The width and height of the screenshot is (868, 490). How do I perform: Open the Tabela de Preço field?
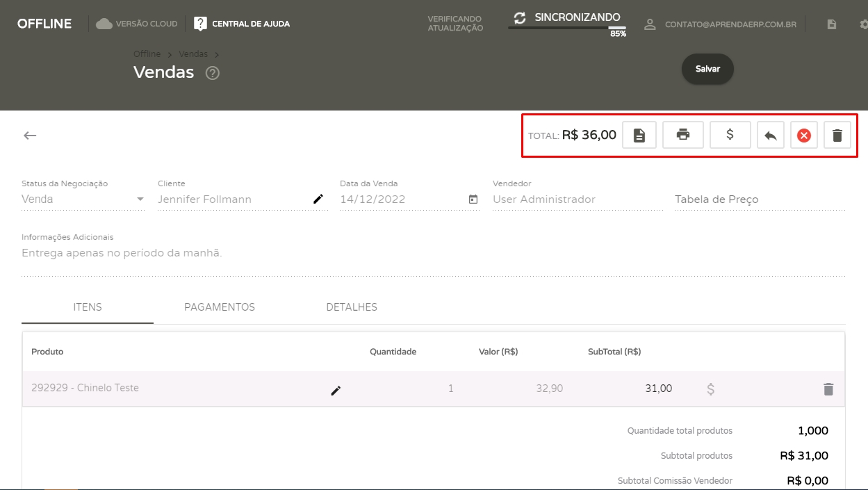[x=759, y=199]
